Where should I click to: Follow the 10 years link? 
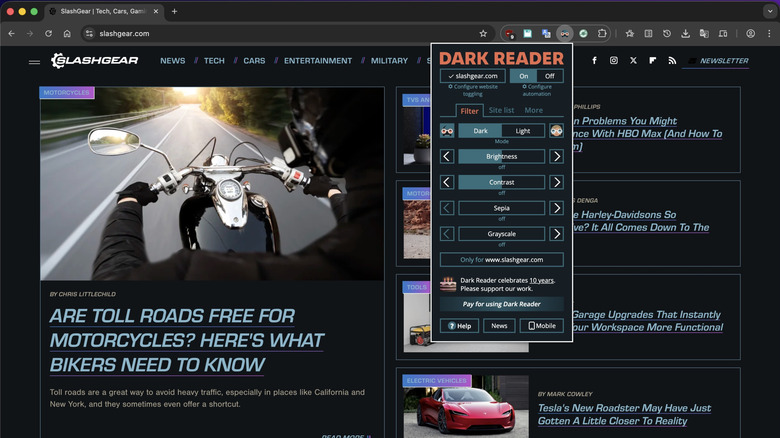point(541,280)
